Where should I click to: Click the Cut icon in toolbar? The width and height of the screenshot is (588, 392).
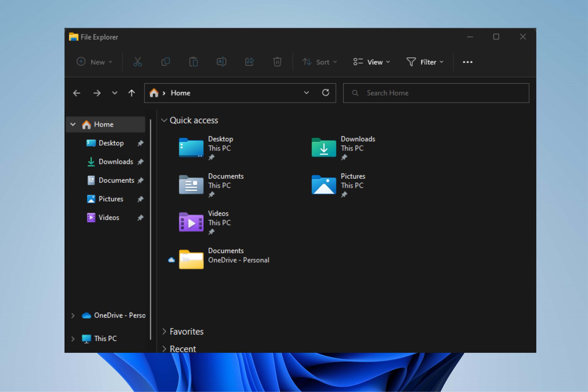click(x=138, y=62)
